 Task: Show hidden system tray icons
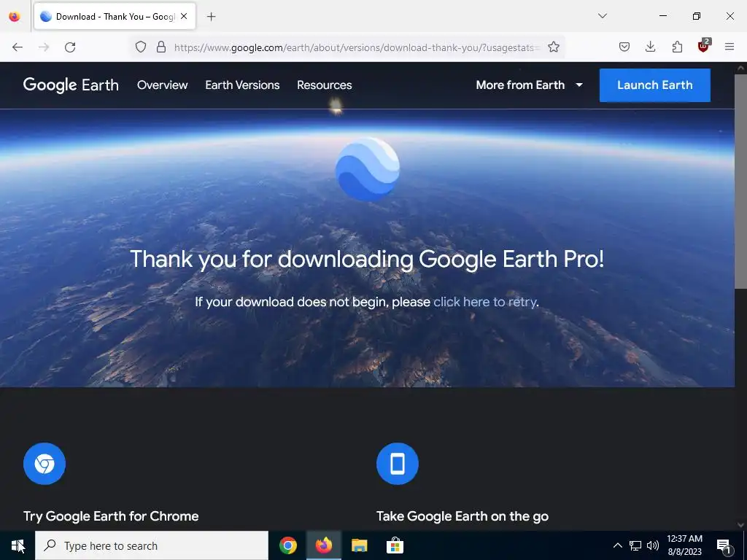click(x=617, y=545)
